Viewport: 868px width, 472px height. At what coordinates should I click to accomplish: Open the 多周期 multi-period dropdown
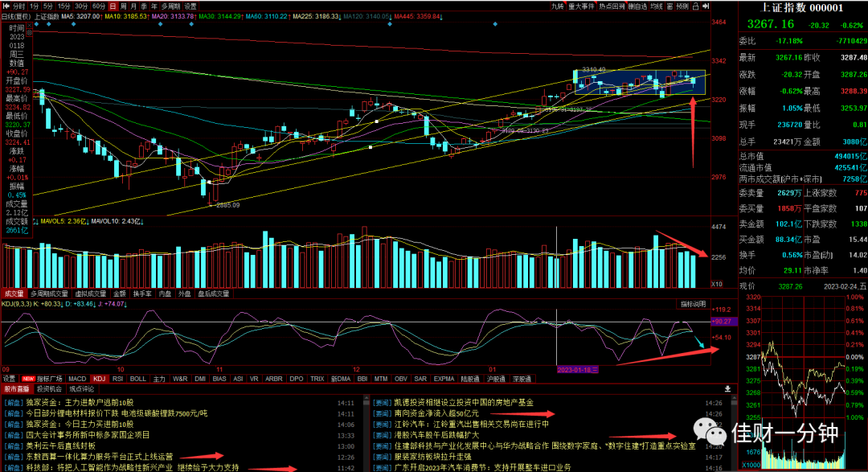tap(171, 6)
